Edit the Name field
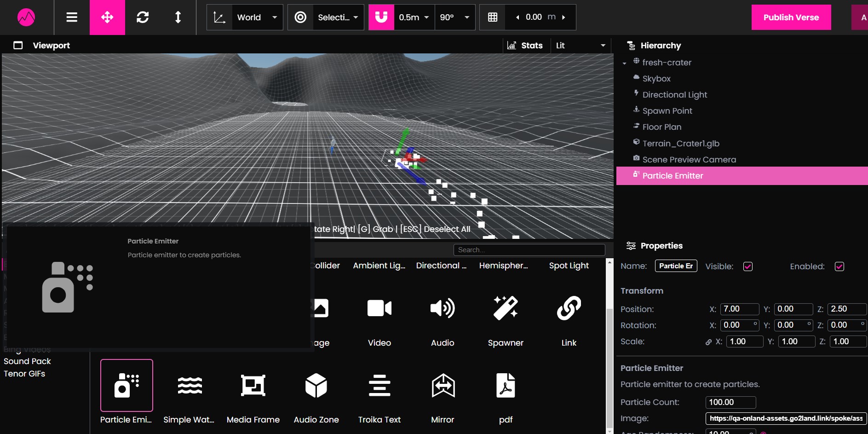This screenshot has height=434, width=868. (x=676, y=266)
